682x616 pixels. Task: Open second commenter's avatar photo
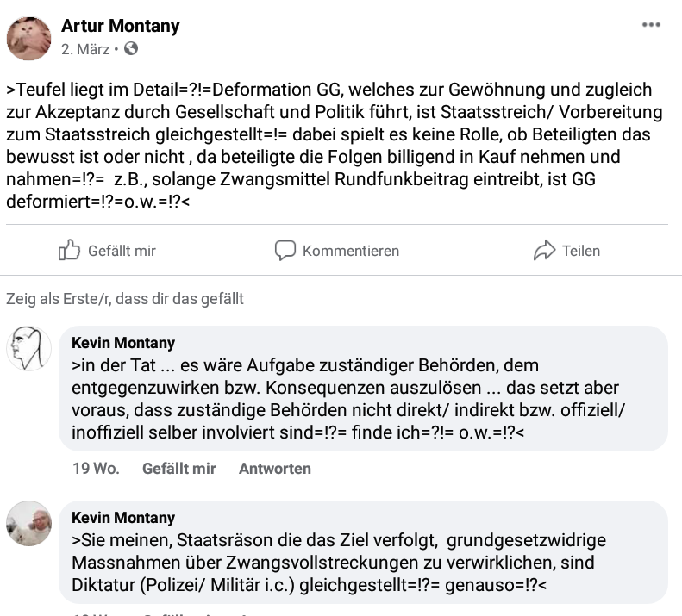tap(28, 523)
